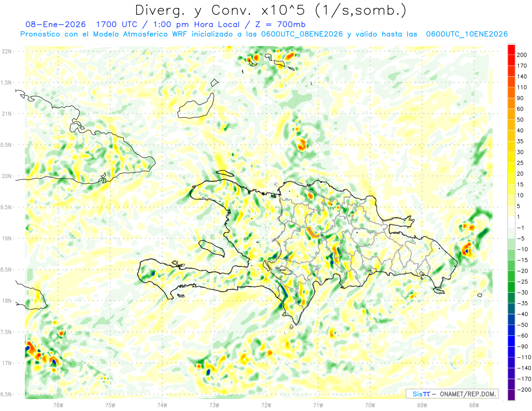Viewport: 532px width, 411px height.
Task: Click the '22N' latitude label
Action: coord(8,51)
